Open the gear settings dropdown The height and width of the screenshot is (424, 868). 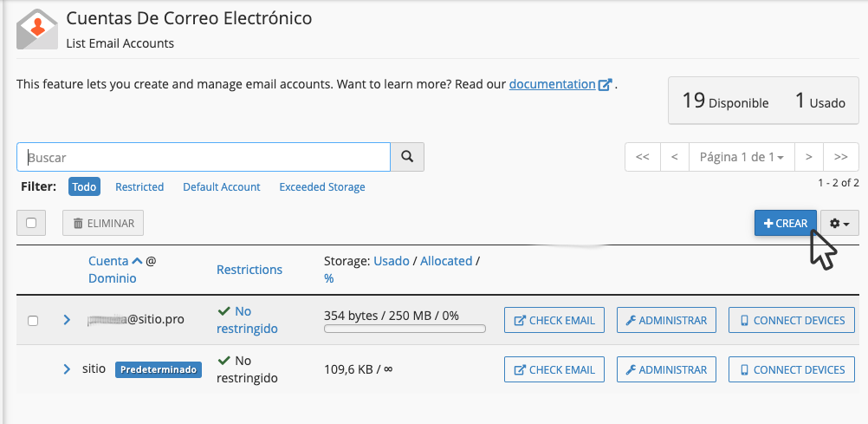(x=839, y=224)
